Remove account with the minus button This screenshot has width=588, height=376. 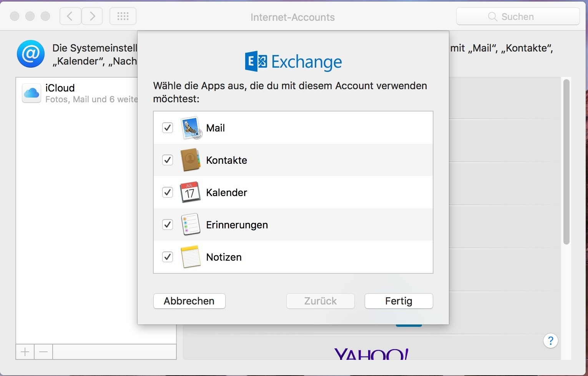coord(43,352)
